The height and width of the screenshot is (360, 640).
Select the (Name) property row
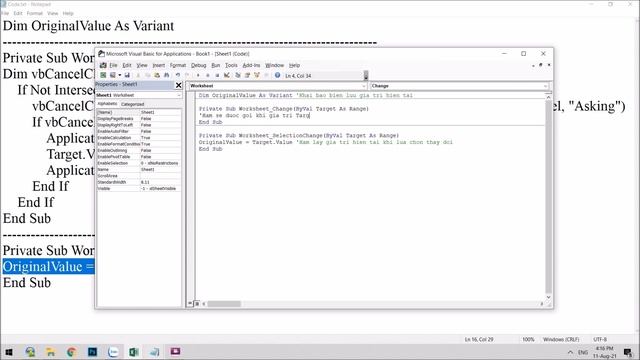(x=139, y=112)
